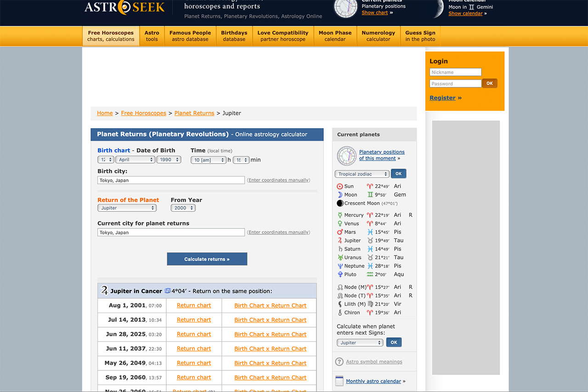Click the Gemini sign glyph next to Moon
Image resolution: width=588 pixels, height=392 pixels.
coord(370,195)
